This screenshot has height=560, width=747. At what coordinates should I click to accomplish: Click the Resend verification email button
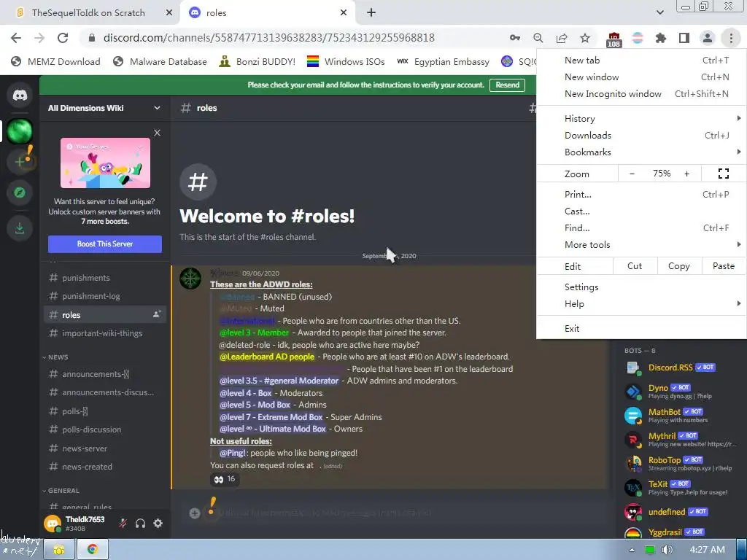click(508, 85)
